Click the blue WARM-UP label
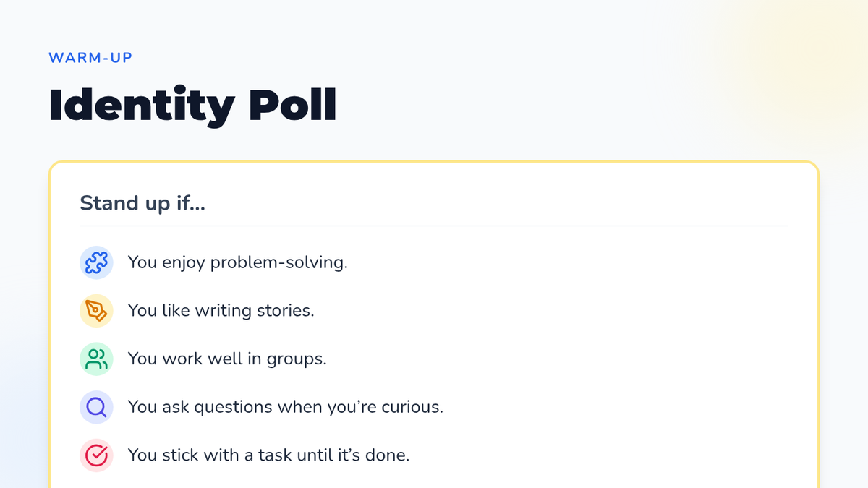This screenshot has width=868, height=488. point(90,58)
